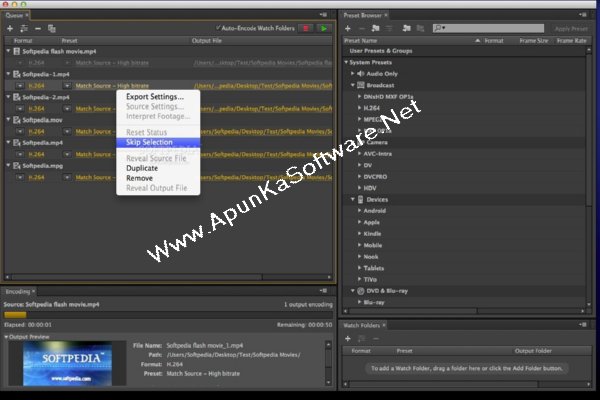Open the Watch Folders panel options menu icon
The width and height of the screenshot is (600, 400).
pyautogui.click(x=583, y=325)
